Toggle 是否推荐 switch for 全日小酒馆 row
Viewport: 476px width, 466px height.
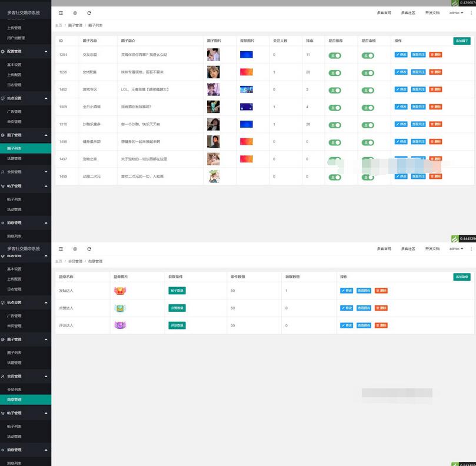[x=335, y=108]
